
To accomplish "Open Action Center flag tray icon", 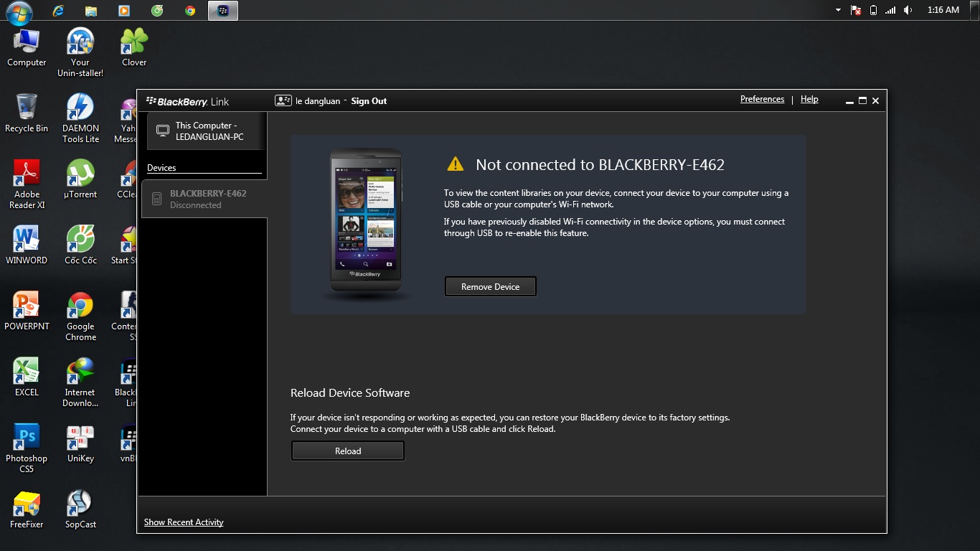I will pos(856,10).
